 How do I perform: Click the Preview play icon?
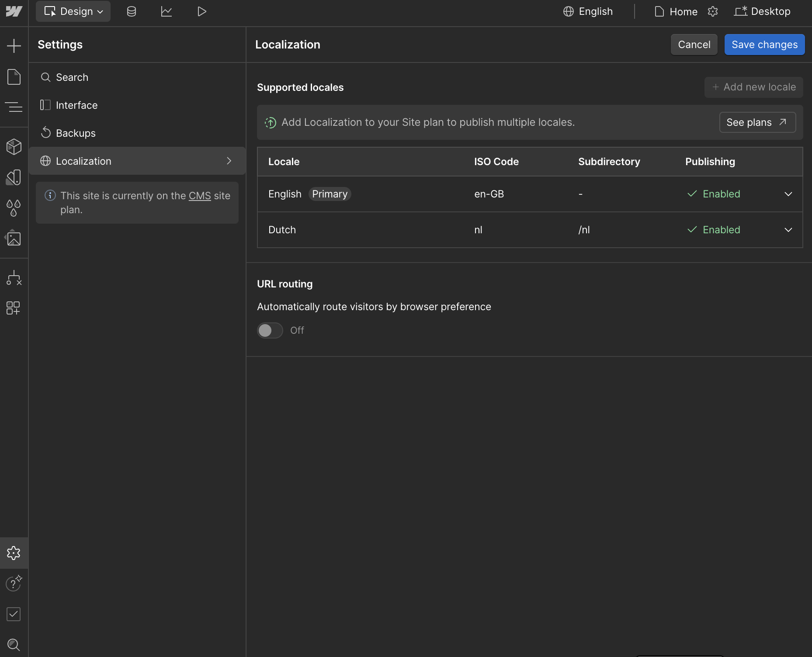pos(201,11)
